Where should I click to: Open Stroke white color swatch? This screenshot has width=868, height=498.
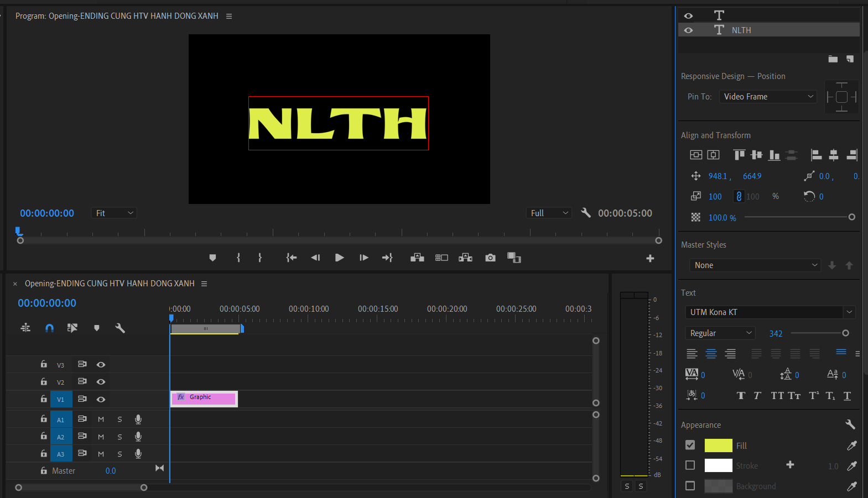(718, 465)
